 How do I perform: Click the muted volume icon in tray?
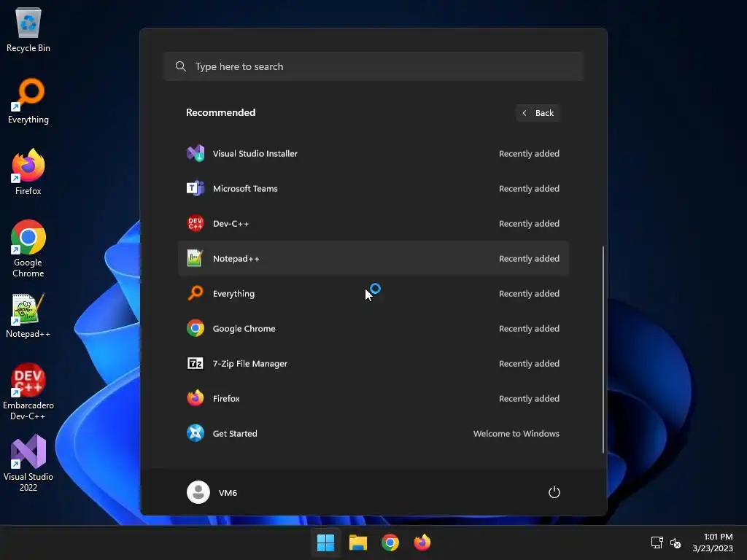coord(676,542)
